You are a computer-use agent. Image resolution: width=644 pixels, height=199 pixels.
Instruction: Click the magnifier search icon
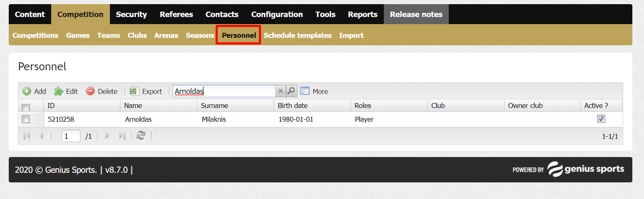291,91
